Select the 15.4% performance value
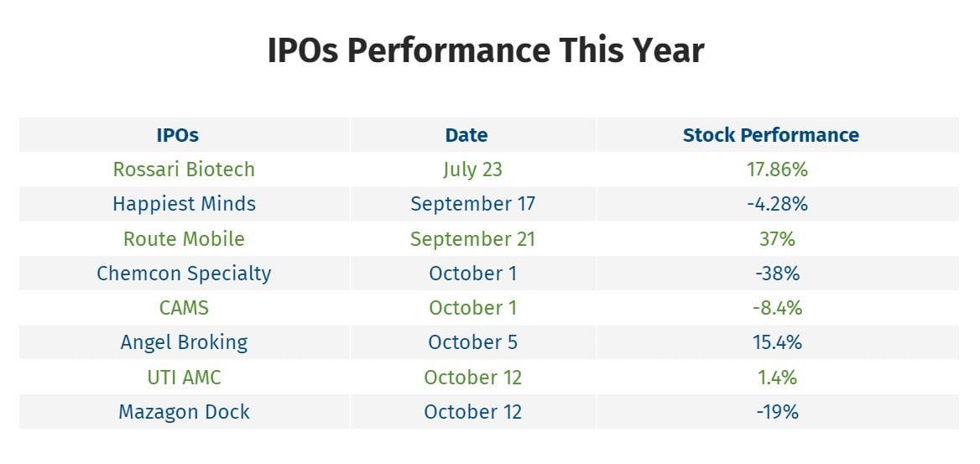The image size is (980, 464). (777, 342)
